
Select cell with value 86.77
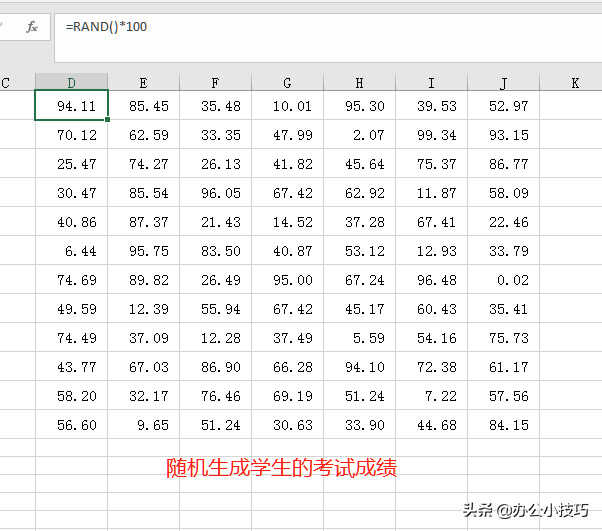[503, 163]
